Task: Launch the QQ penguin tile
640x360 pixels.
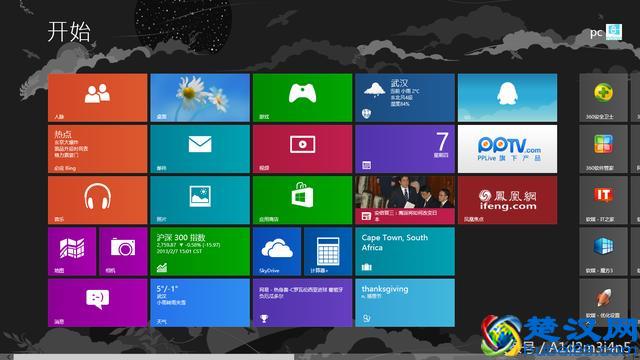Action: 507,98
